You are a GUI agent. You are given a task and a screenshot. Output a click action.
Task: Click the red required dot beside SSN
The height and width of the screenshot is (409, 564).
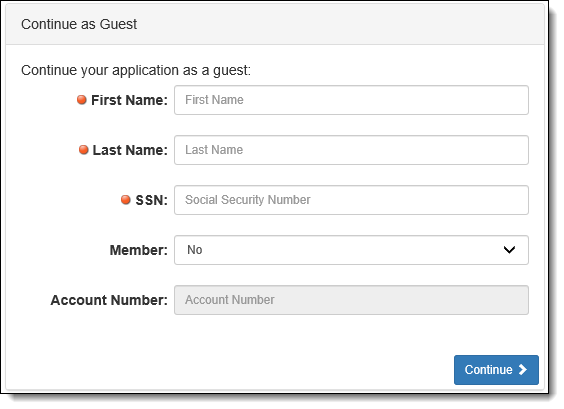(126, 200)
